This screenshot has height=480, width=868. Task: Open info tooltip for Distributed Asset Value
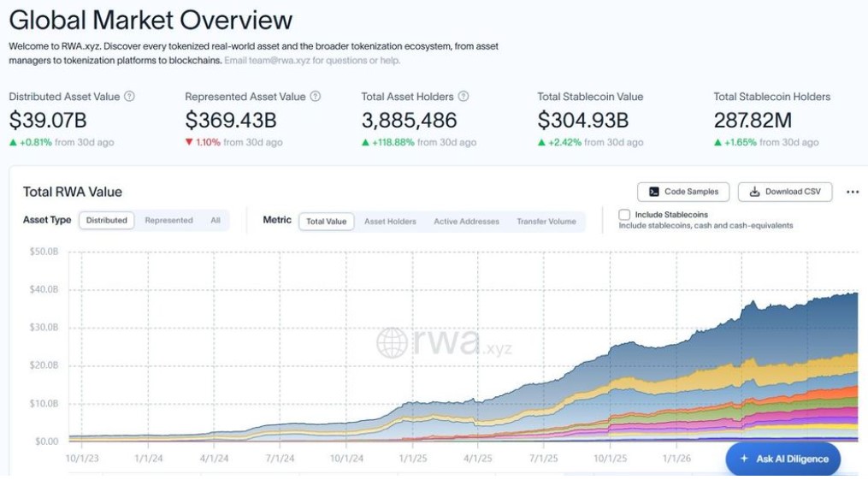click(x=129, y=97)
